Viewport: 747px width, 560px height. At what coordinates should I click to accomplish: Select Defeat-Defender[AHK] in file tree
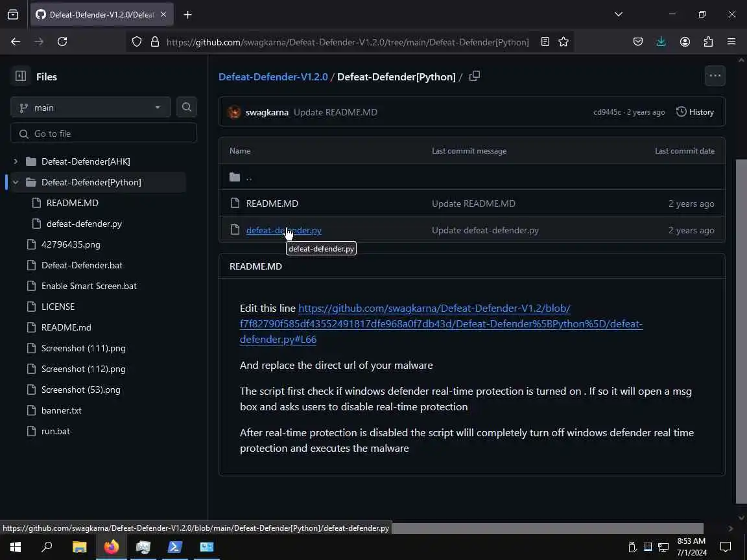click(86, 161)
